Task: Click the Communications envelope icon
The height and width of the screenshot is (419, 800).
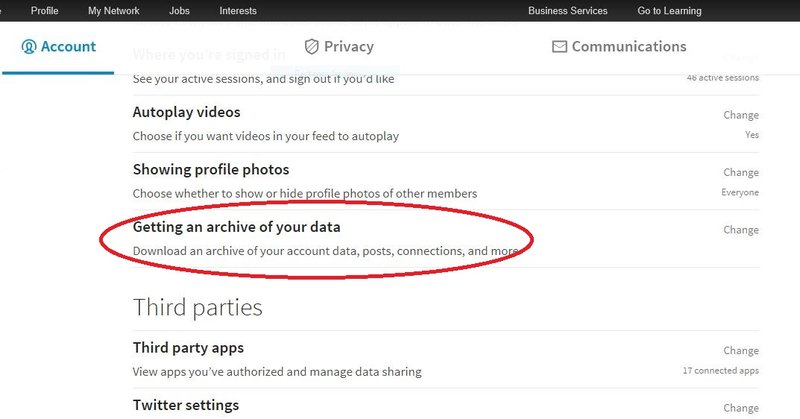Action: 559,46
